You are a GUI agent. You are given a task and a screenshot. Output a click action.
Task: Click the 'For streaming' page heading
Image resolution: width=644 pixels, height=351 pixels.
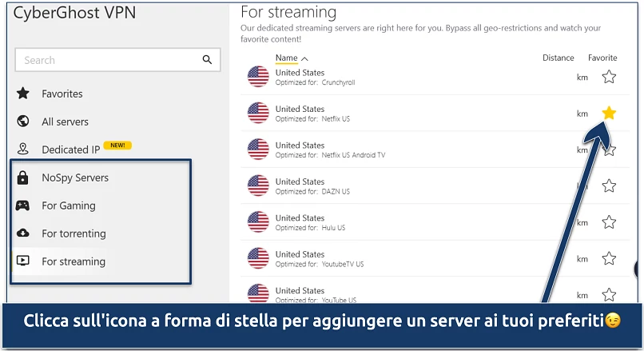[x=288, y=12]
